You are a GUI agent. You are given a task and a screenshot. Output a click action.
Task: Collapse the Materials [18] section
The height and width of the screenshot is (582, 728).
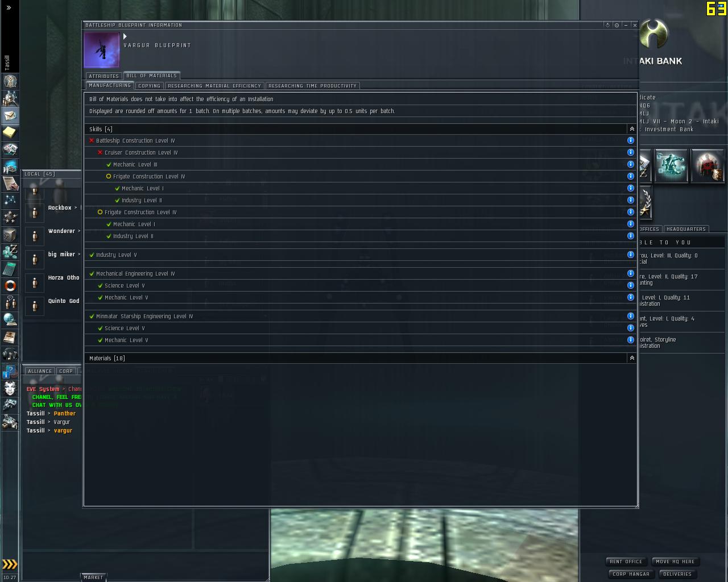(631, 358)
